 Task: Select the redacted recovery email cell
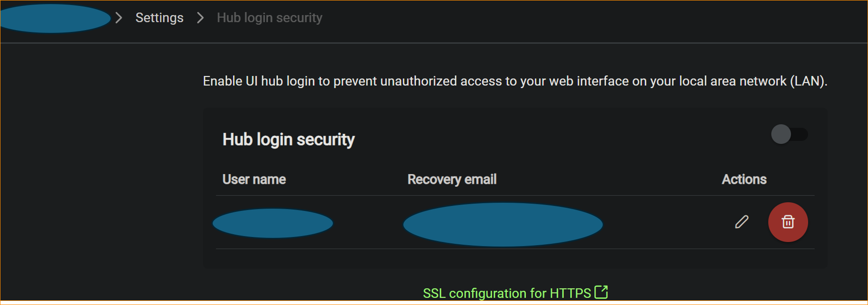click(x=503, y=225)
